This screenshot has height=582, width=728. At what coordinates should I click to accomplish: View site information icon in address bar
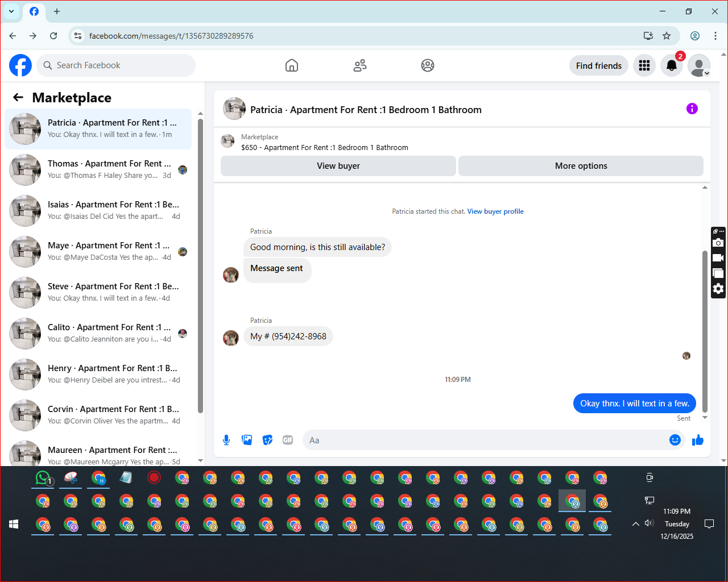click(78, 36)
